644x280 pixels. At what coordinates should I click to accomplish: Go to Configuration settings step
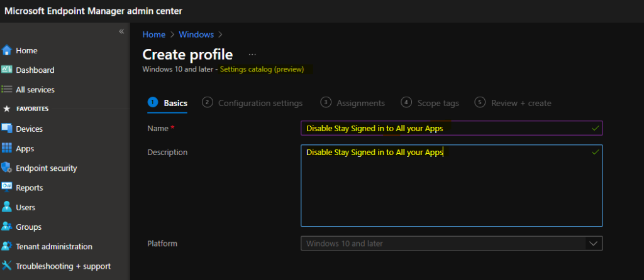pyautogui.click(x=252, y=103)
